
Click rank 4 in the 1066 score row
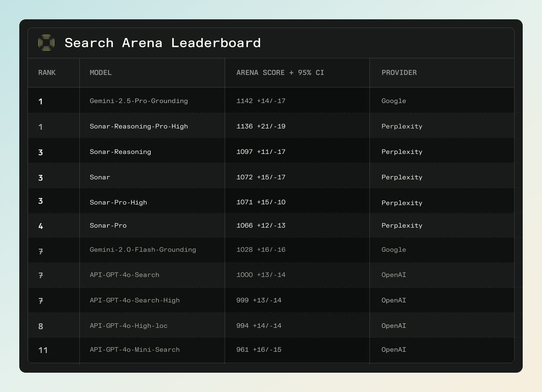point(40,226)
